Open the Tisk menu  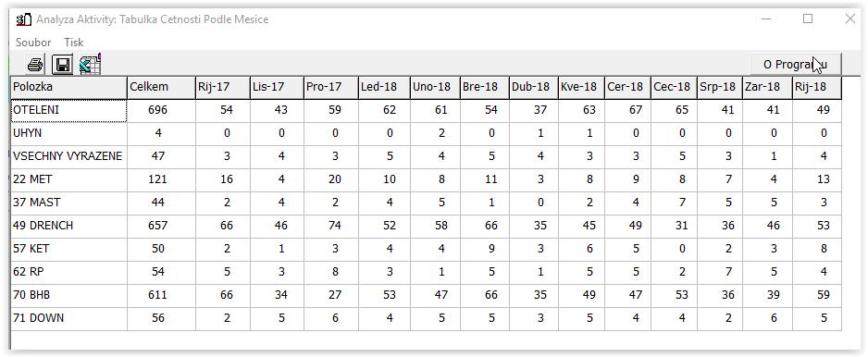(74, 42)
